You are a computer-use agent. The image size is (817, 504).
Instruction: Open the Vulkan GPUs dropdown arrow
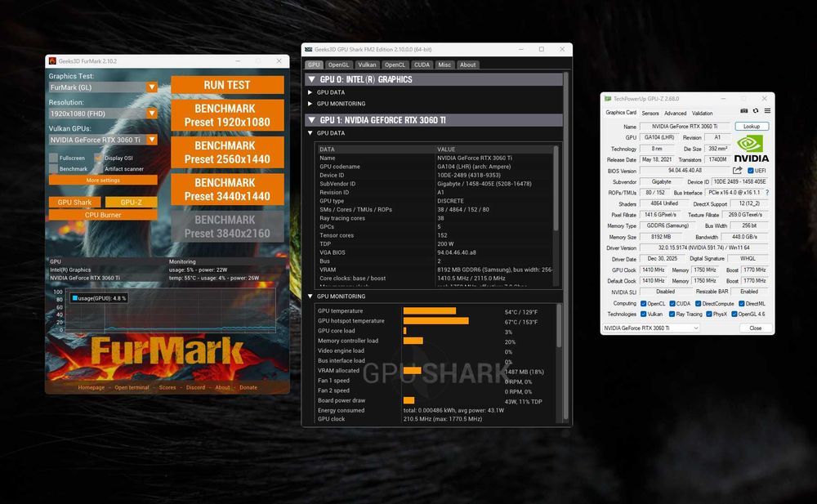click(152, 140)
